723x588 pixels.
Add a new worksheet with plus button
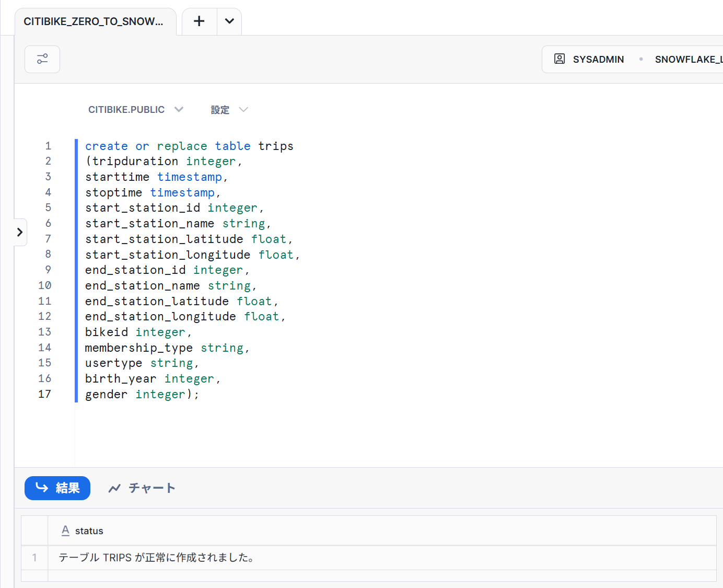(199, 21)
